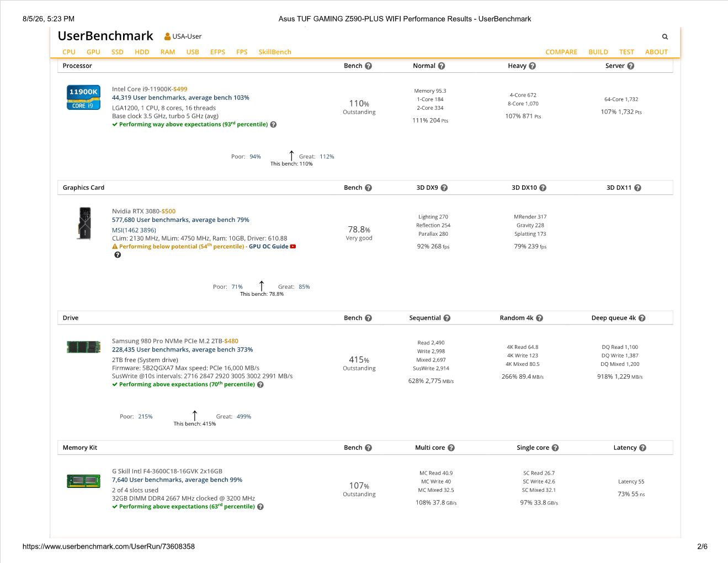The height and width of the screenshot is (563, 728).
Task: Click the UserBenchmark site logo
Action: (x=105, y=36)
